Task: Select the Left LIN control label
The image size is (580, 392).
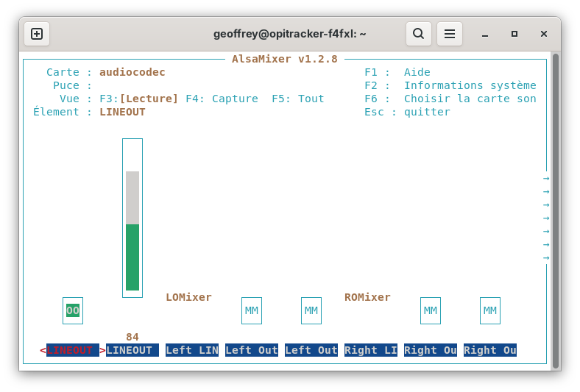Action: [x=192, y=350]
